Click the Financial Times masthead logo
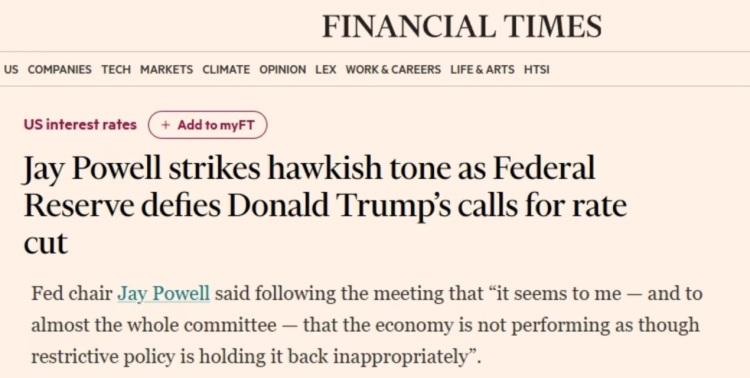 (x=462, y=26)
